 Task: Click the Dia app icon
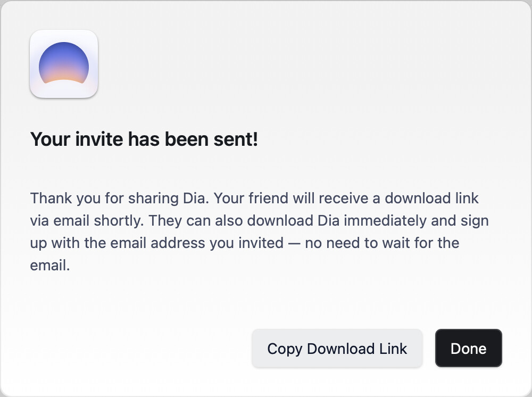coord(64,64)
